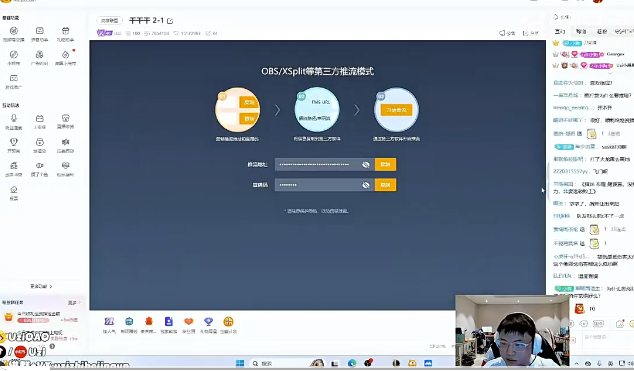This screenshot has height=371, width=634.
Task: Click the calendar icon in the left sidebar
Action: 40,118
